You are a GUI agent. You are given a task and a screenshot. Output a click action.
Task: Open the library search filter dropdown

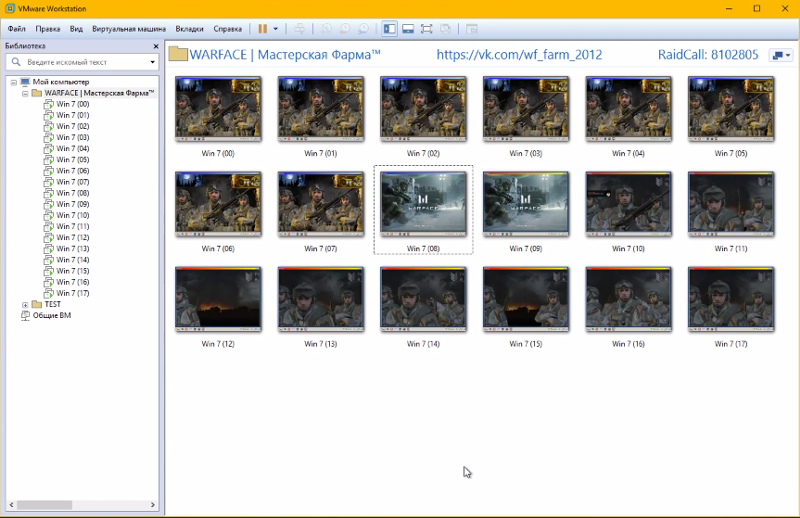click(x=153, y=62)
